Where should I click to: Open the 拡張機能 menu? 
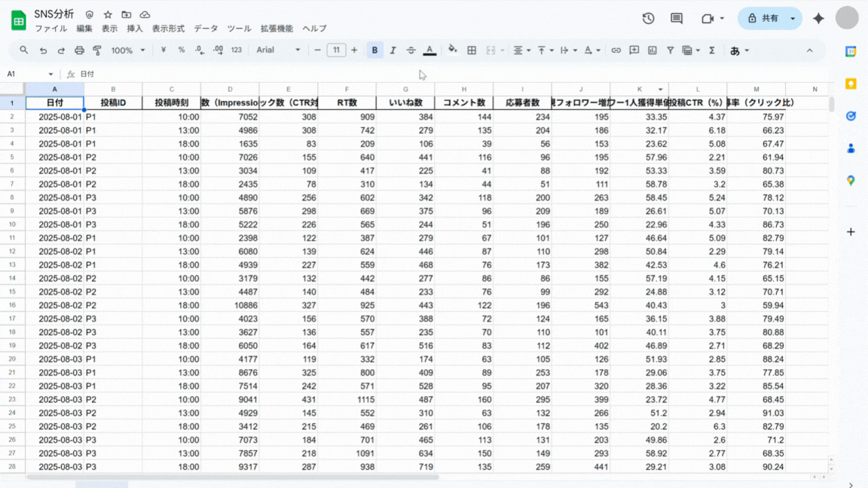pos(277,28)
